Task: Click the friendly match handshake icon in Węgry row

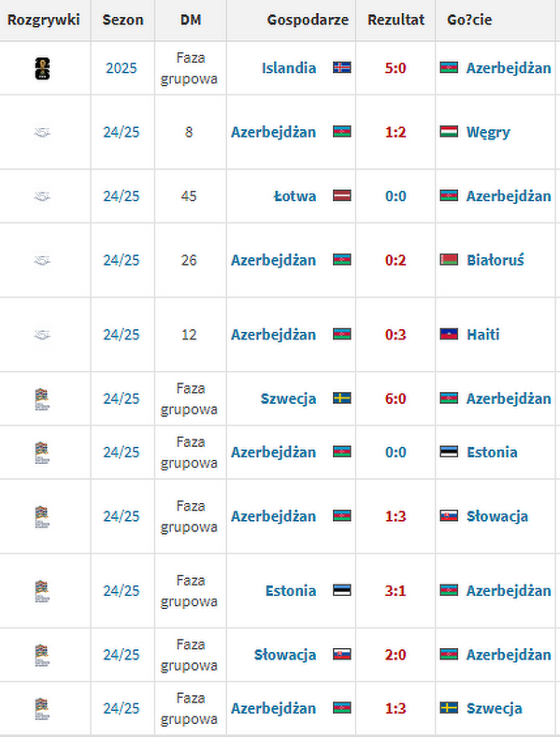Action: [x=42, y=132]
